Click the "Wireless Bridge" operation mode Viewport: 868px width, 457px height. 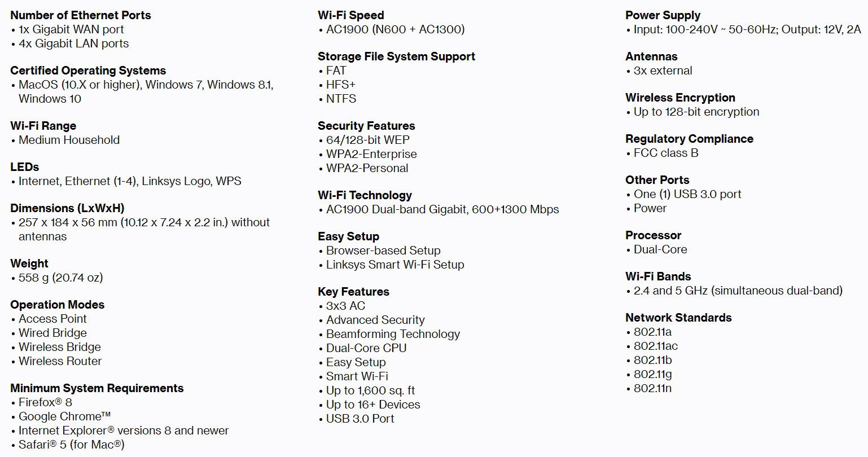[60, 347]
